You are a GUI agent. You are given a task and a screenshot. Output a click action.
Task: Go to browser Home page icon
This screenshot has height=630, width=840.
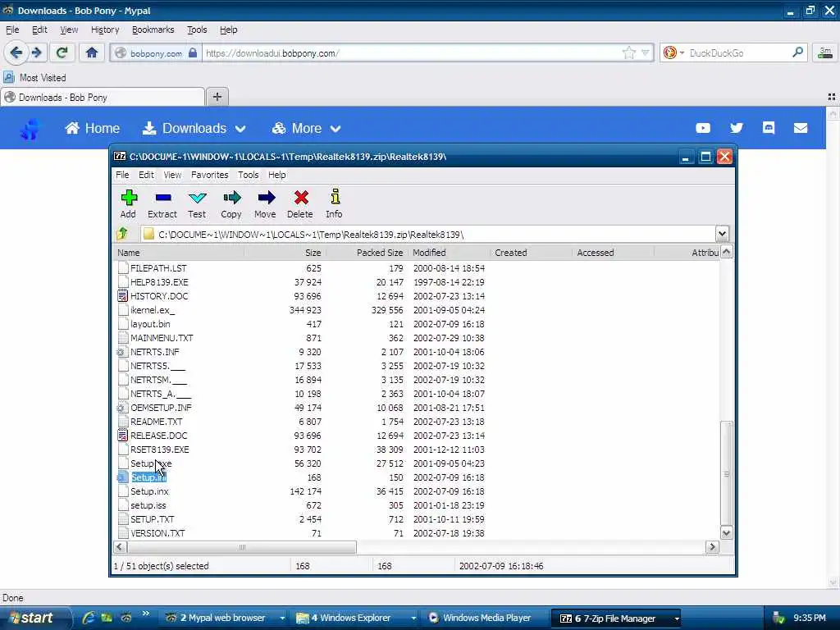click(92, 52)
